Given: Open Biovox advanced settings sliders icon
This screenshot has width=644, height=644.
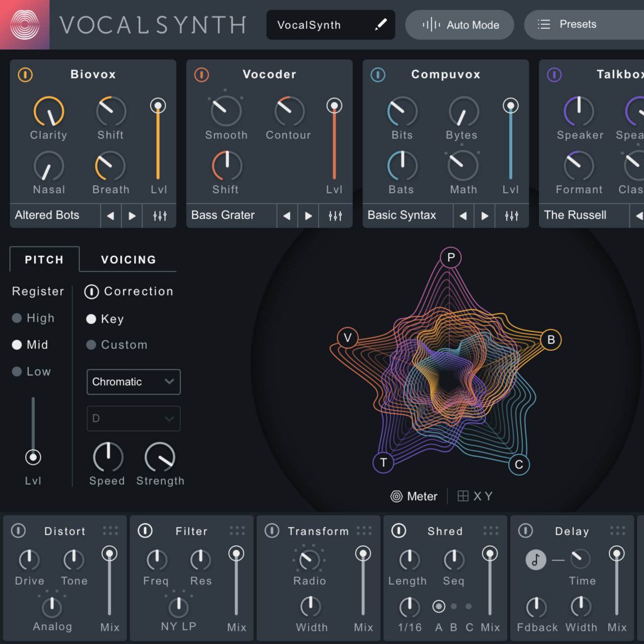Looking at the screenshot, I should coord(160,216).
